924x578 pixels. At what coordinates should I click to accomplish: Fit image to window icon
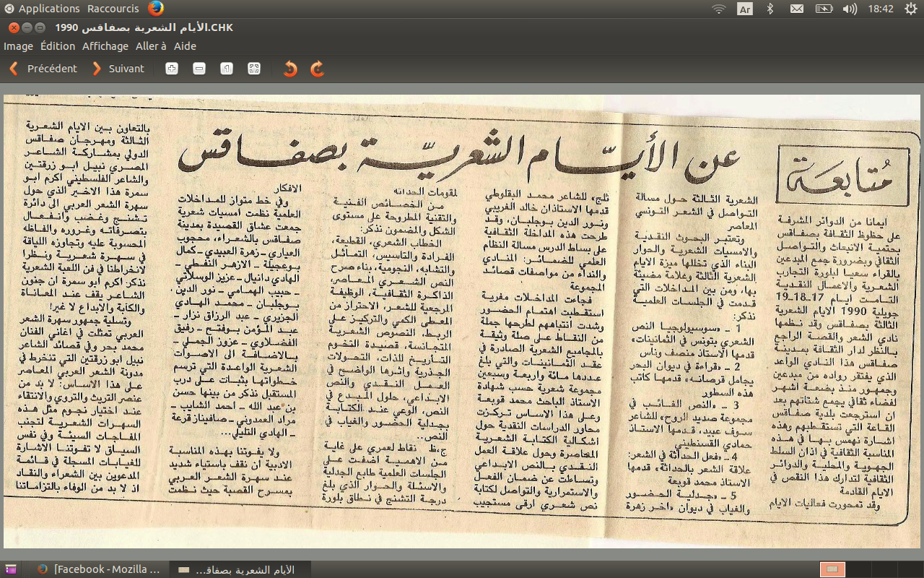tap(254, 69)
